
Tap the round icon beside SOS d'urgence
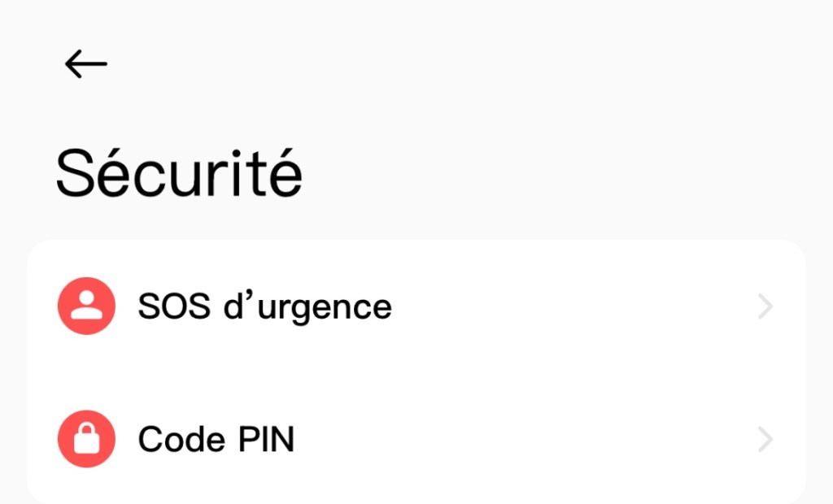point(86,306)
